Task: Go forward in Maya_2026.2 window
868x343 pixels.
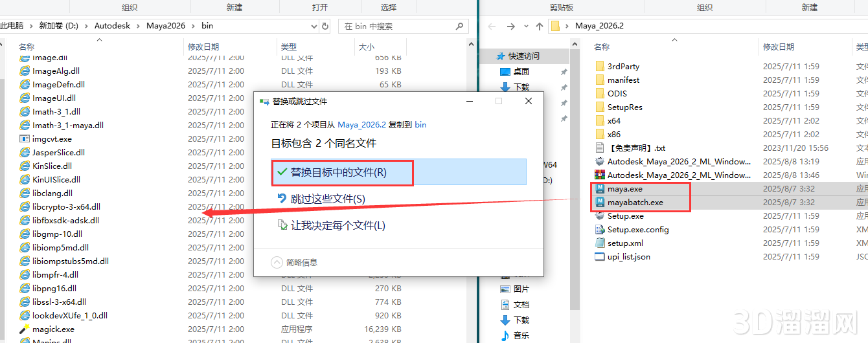Action: [x=511, y=27]
